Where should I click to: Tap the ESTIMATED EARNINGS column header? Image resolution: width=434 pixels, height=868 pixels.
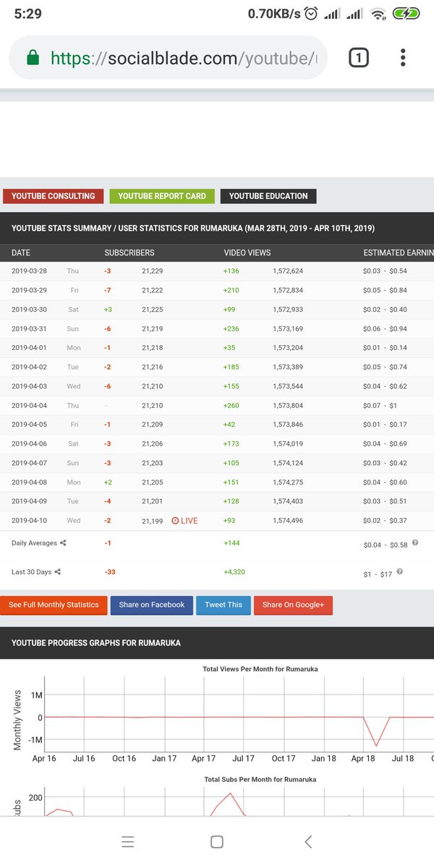[x=399, y=253]
